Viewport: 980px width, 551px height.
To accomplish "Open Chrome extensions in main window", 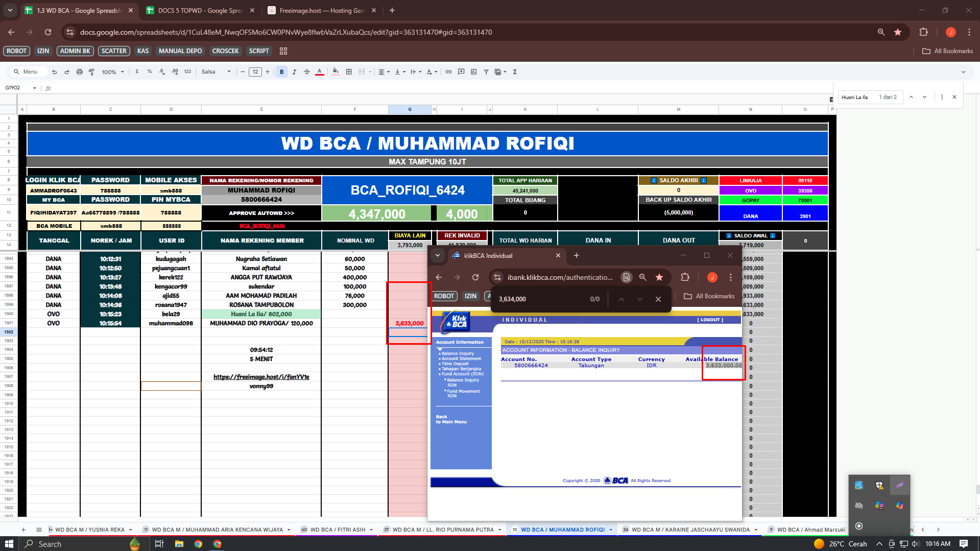I will 923,32.
